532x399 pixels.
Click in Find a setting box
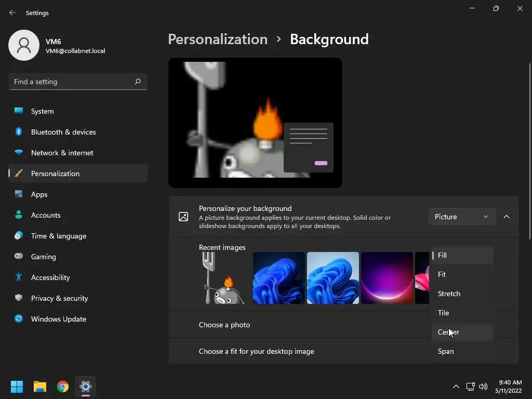[x=78, y=82]
